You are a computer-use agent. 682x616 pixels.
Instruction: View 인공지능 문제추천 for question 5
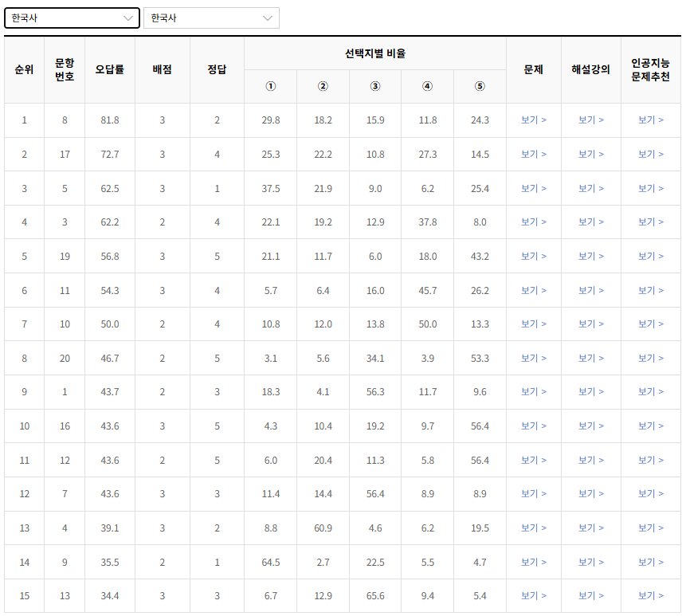point(650,188)
